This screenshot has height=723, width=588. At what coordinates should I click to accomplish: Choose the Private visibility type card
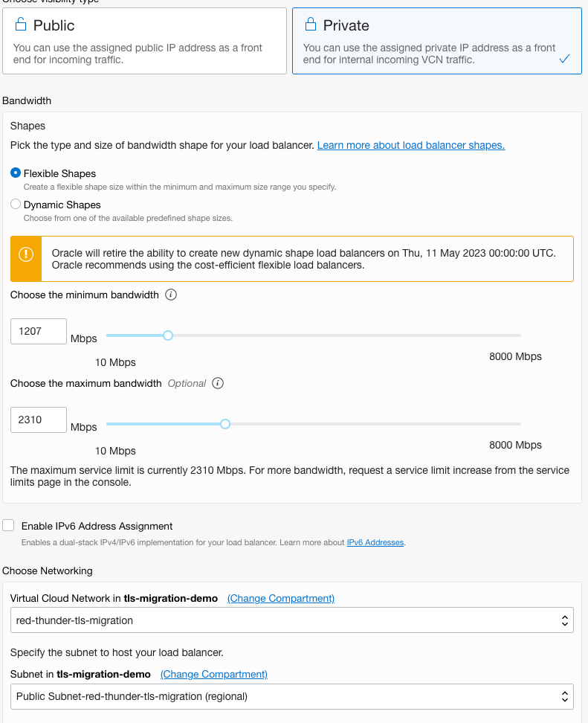click(x=436, y=41)
